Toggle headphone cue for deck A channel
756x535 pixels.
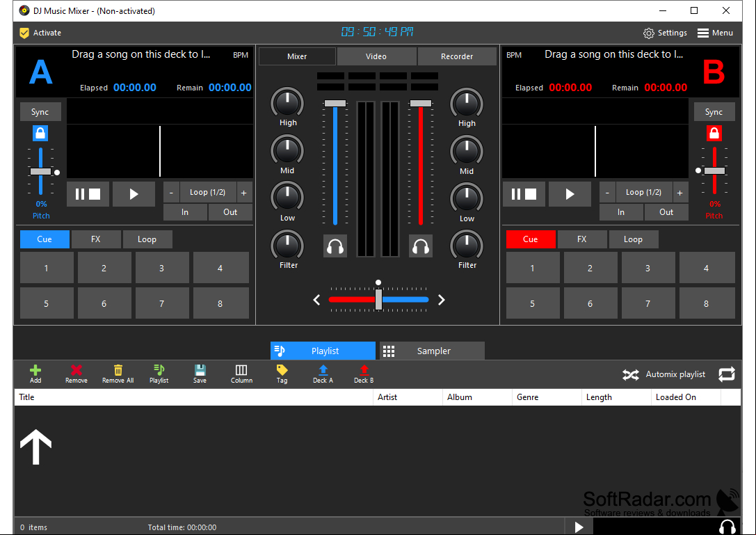[335, 246]
